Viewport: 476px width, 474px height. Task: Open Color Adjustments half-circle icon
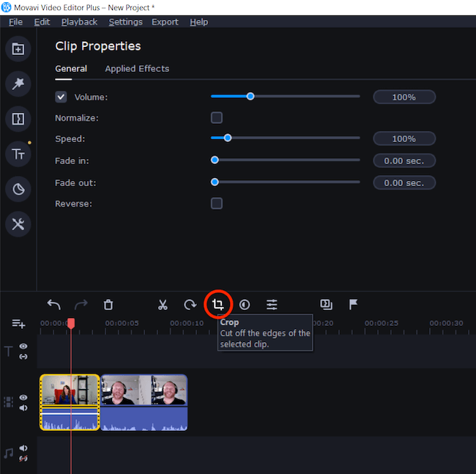click(245, 305)
